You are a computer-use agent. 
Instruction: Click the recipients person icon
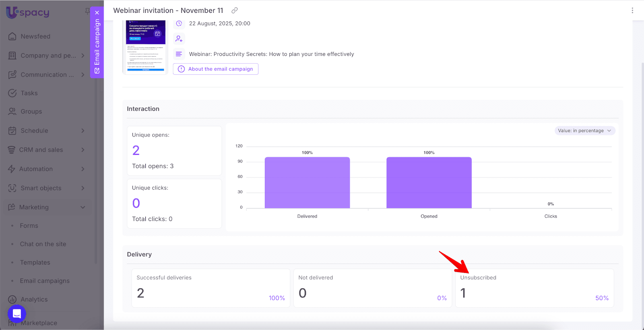pos(179,39)
